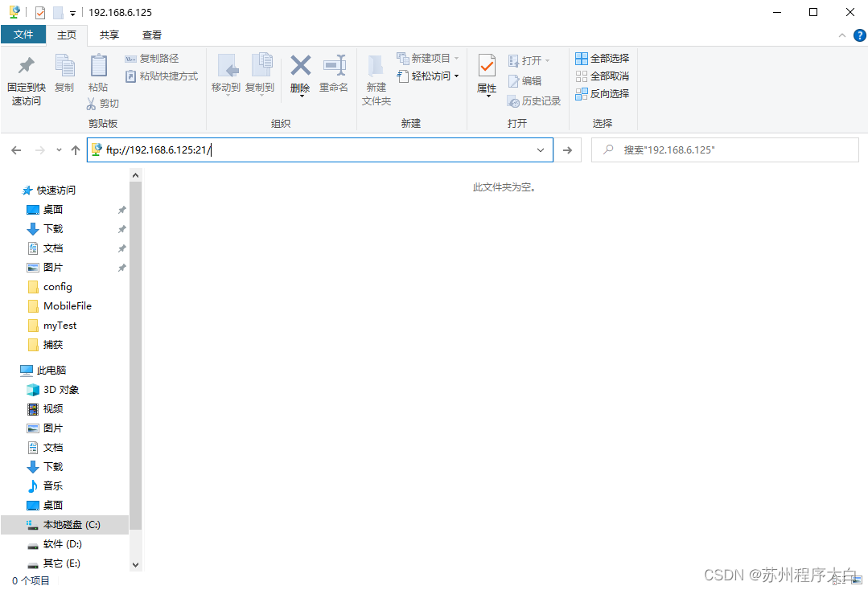The width and height of the screenshot is (868, 590).
Task: Go forward with the right arrow
Action: click(x=40, y=150)
